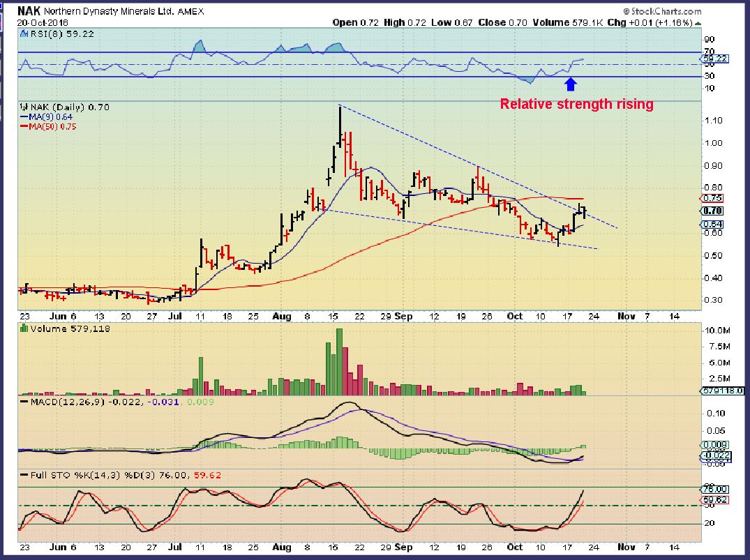750x560 pixels.
Task: Click the NAK (Daily) candlestick legend icon
Action: 22,107
